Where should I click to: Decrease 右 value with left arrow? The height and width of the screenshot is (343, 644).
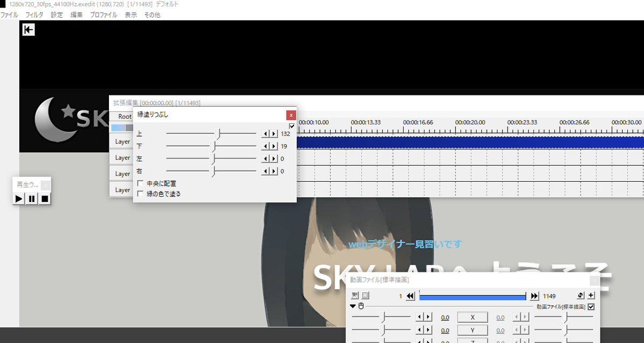pyautogui.click(x=265, y=171)
